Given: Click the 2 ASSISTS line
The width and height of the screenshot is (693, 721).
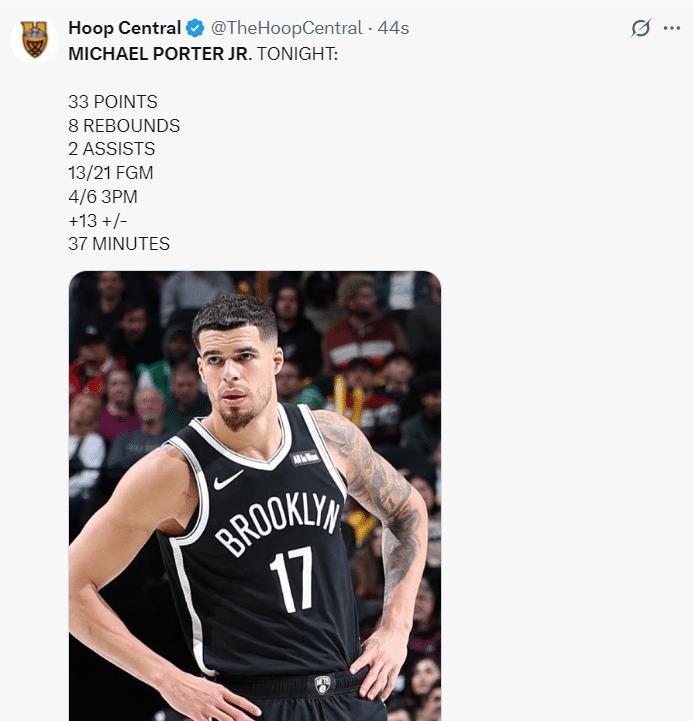Looking at the screenshot, I should (111, 149).
